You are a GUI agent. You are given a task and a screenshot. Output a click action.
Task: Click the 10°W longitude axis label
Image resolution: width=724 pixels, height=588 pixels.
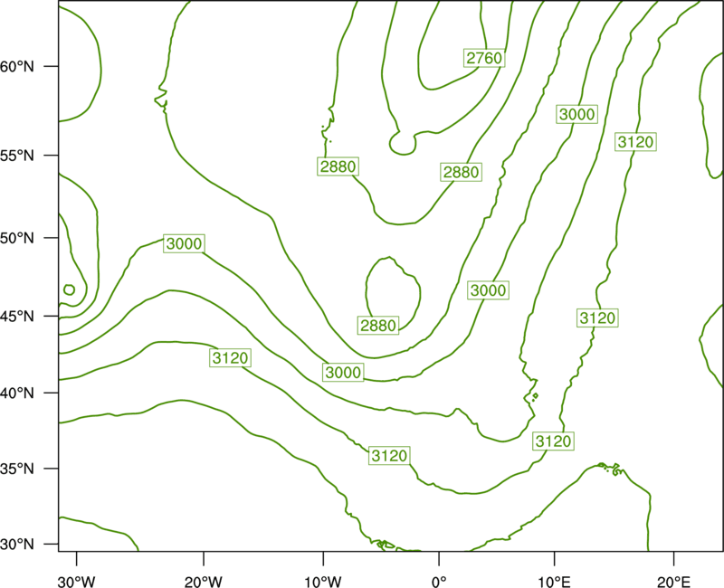pos(323,582)
